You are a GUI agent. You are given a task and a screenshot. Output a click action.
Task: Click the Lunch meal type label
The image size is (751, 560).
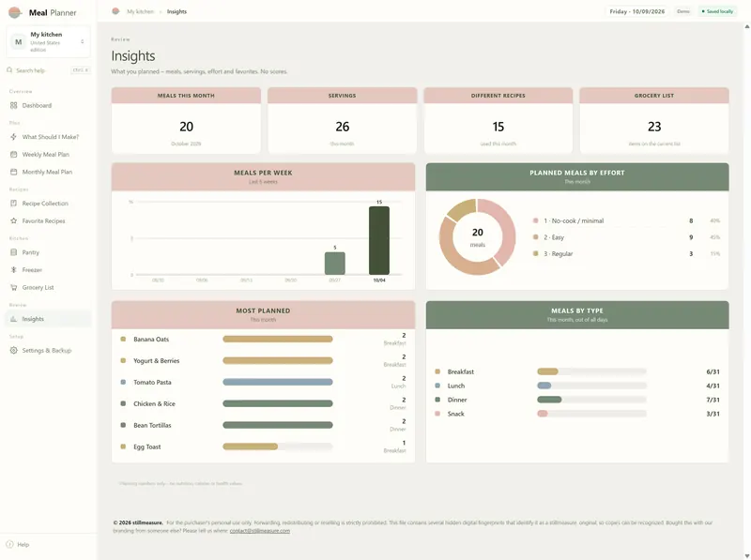(456, 386)
